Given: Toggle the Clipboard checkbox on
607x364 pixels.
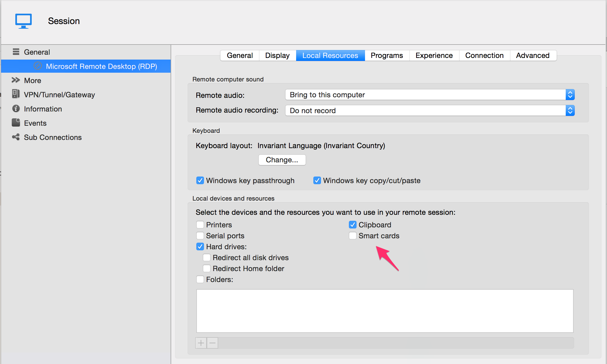Looking at the screenshot, I should click(x=352, y=224).
